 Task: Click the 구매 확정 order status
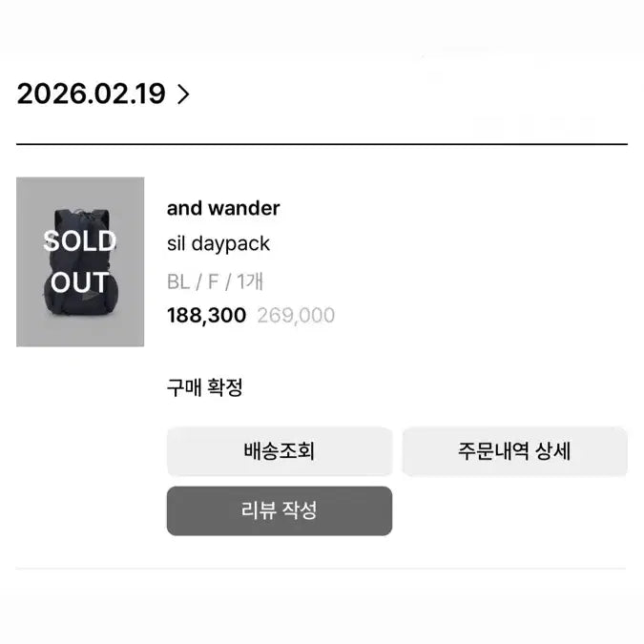205,387
